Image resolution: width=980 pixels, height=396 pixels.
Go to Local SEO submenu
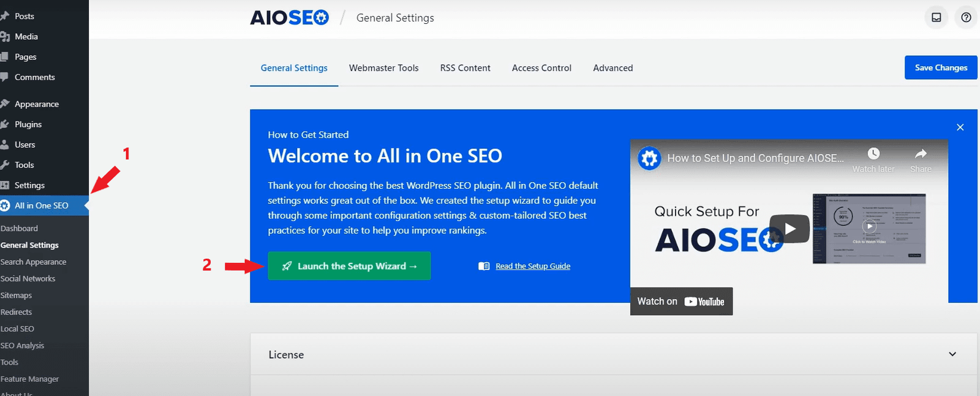pyautogui.click(x=17, y=329)
